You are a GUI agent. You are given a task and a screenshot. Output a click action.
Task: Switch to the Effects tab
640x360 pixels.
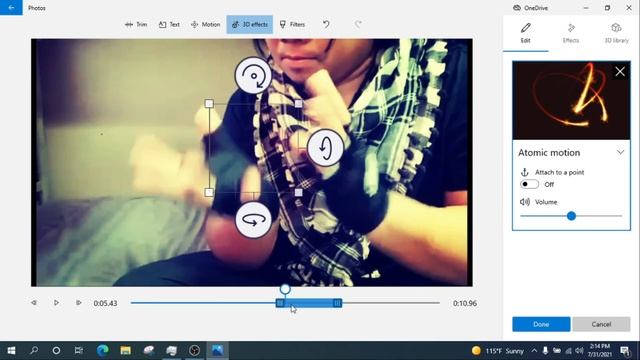coord(571,33)
